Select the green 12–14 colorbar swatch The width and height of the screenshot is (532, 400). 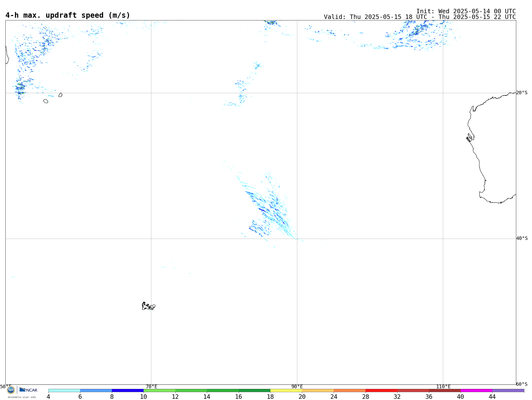click(x=191, y=391)
